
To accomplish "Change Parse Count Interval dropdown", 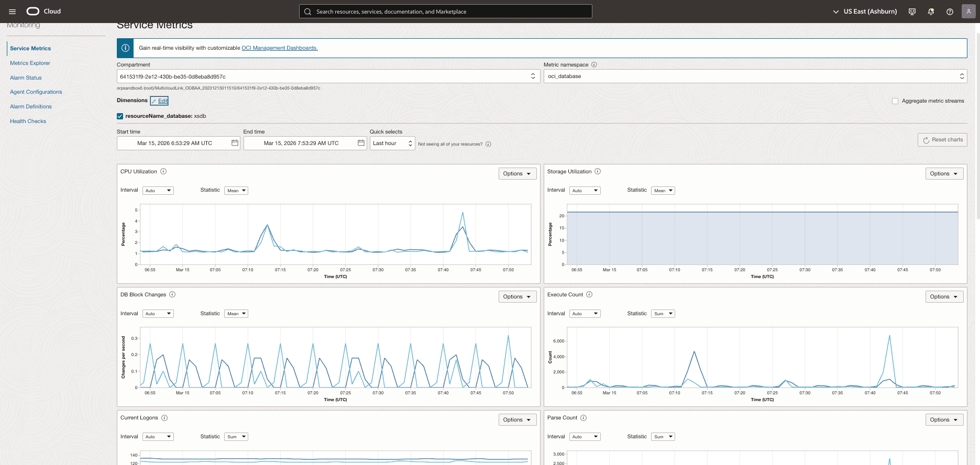I will (585, 437).
